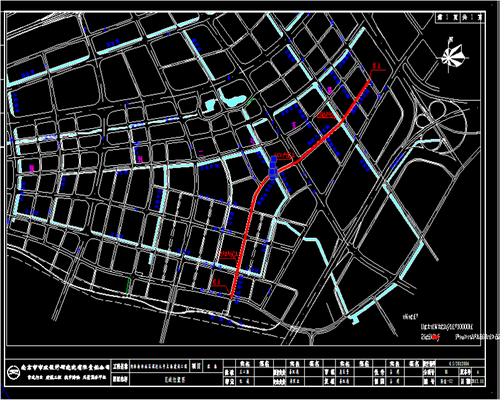The width and height of the screenshot is (500, 400).
Task: Click the north arrow compass symbol
Action: click(x=453, y=55)
